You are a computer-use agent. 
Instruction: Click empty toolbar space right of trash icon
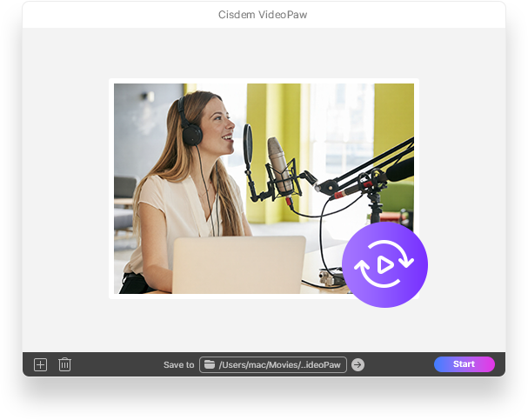tap(113, 364)
